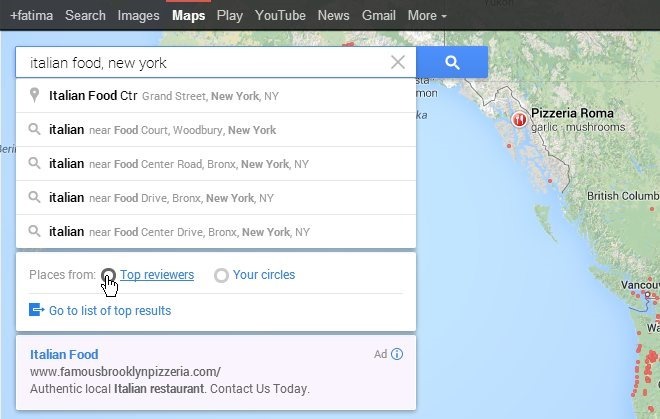Select the Your circles radio button

221,275
